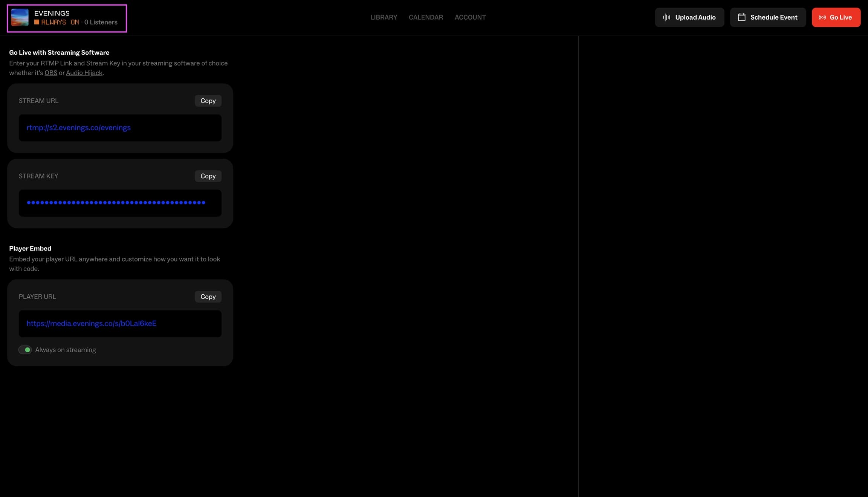The width and height of the screenshot is (868, 497).
Task: Click the orange Always On status square
Action: tap(37, 22)
